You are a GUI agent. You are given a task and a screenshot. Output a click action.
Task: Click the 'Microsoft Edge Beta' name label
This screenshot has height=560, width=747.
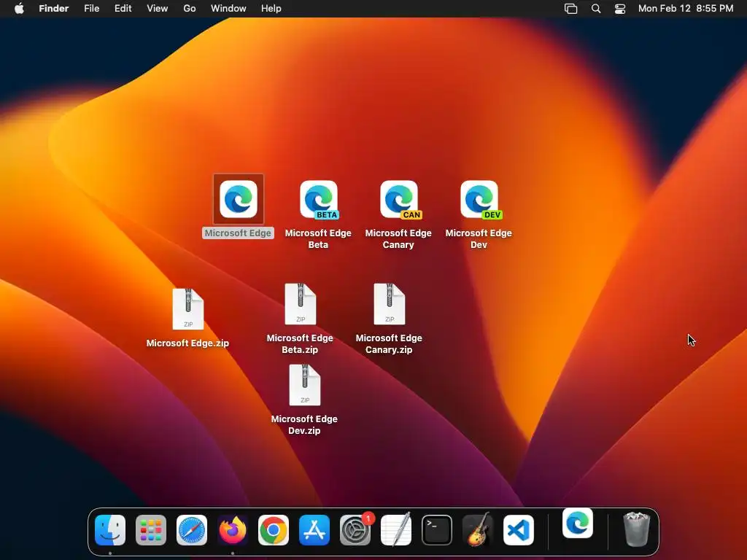pos(318,238)
